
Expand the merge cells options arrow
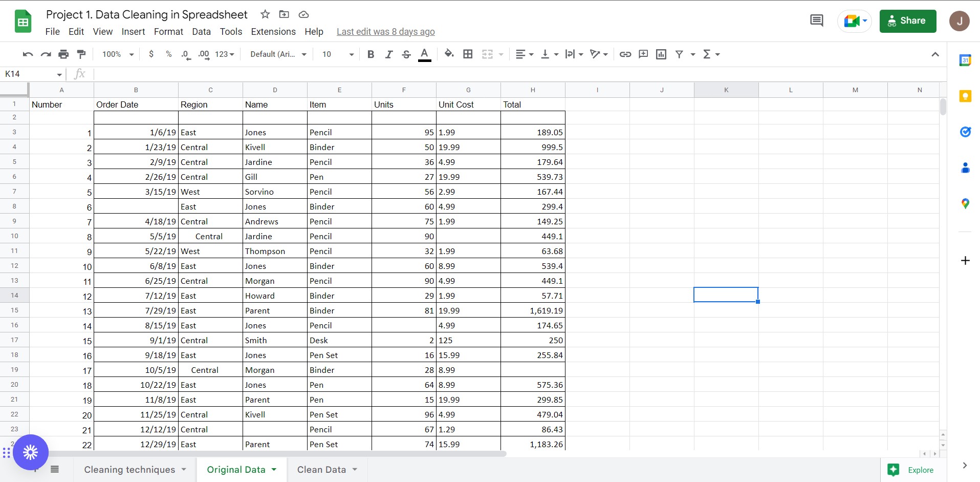point(501,54)
